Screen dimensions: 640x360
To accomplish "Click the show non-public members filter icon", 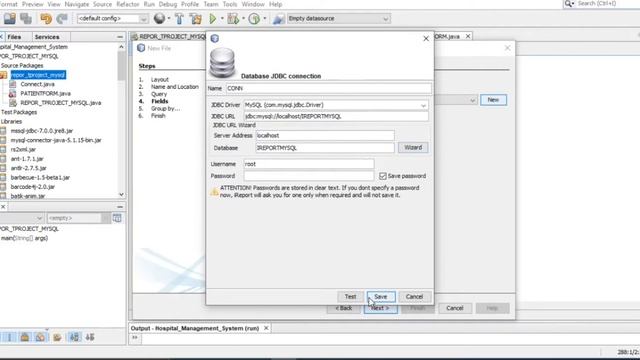I will pyautogui.click(x=57, y=337).
